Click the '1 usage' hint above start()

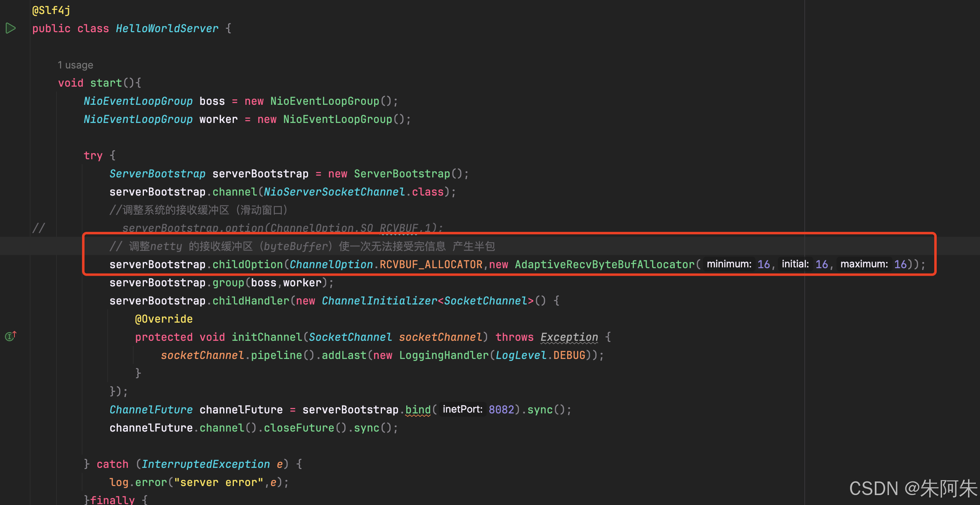click(x=75, y=65)
